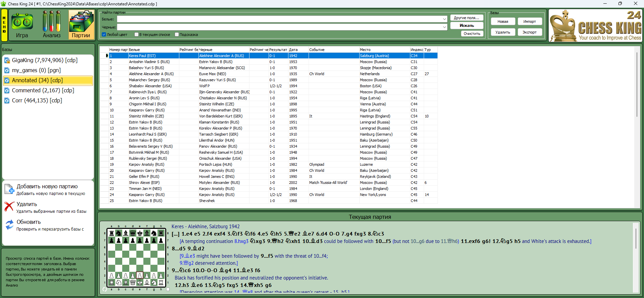Expand the Белые player dropdown arrow
Image resolution: width=644 pixels, height=298 pixels.
click(444, 19)
